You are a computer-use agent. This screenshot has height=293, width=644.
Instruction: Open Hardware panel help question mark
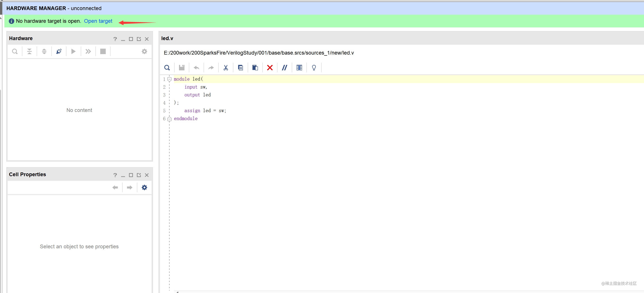pos(115,39)
